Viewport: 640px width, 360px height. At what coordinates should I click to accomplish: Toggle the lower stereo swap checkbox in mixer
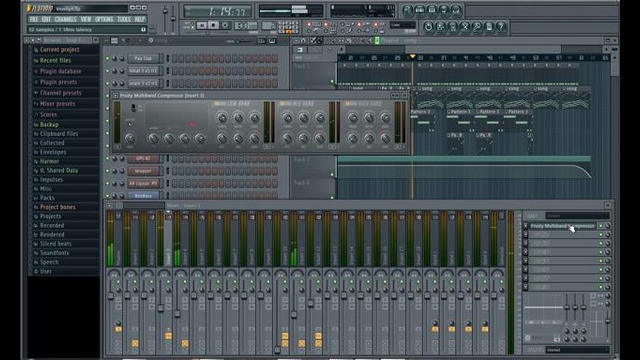coord(593,304)
